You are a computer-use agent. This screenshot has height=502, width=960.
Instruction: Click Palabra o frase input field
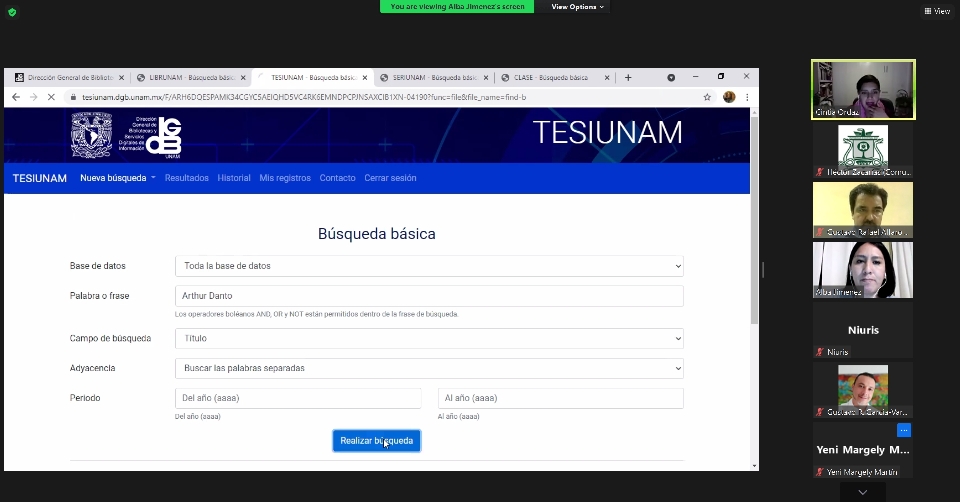click(429, 296)
